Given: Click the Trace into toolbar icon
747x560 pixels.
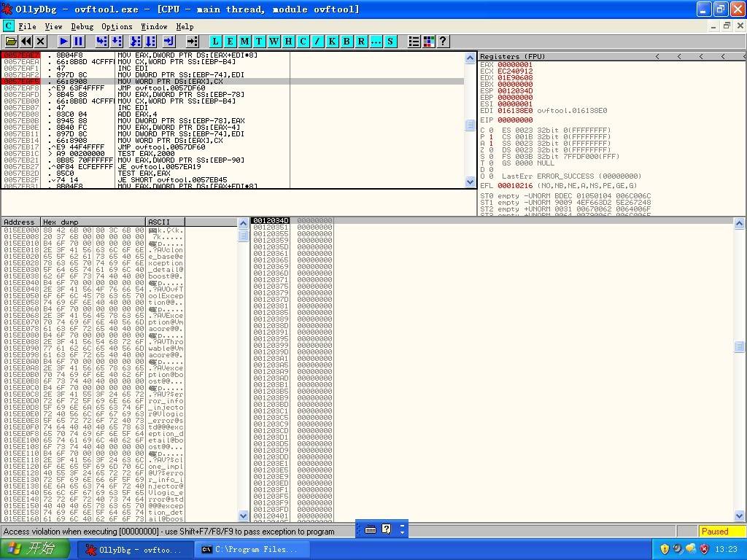Looking at the screenshot, I should (136, 42).
